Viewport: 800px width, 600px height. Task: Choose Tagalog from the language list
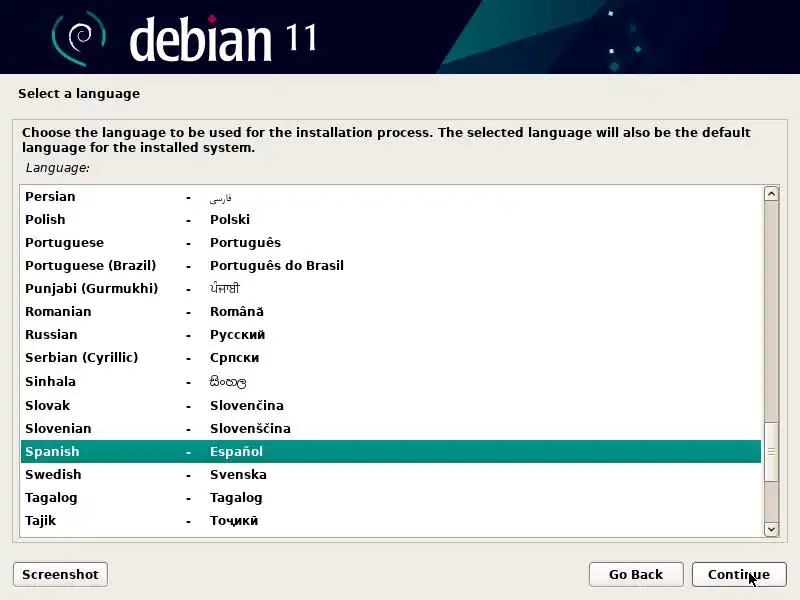[391, 497]
